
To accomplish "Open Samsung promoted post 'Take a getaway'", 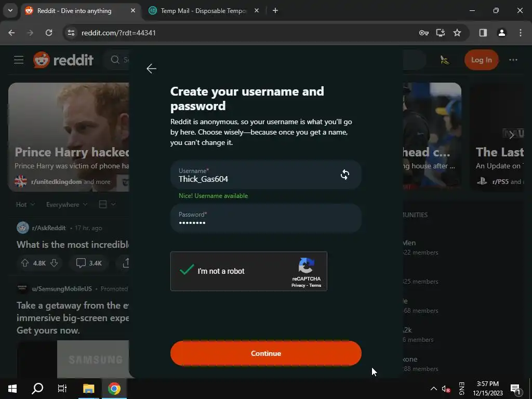I will [x=73, y=318].
